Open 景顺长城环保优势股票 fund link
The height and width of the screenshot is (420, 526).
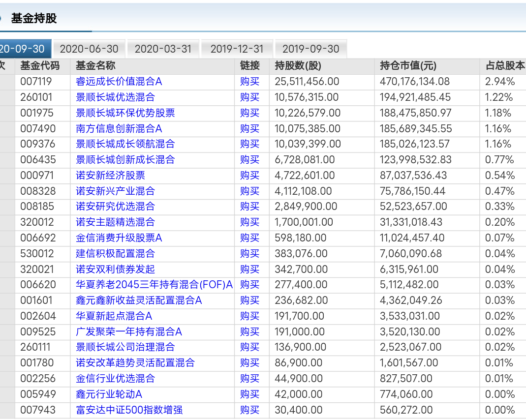[125, 113]
